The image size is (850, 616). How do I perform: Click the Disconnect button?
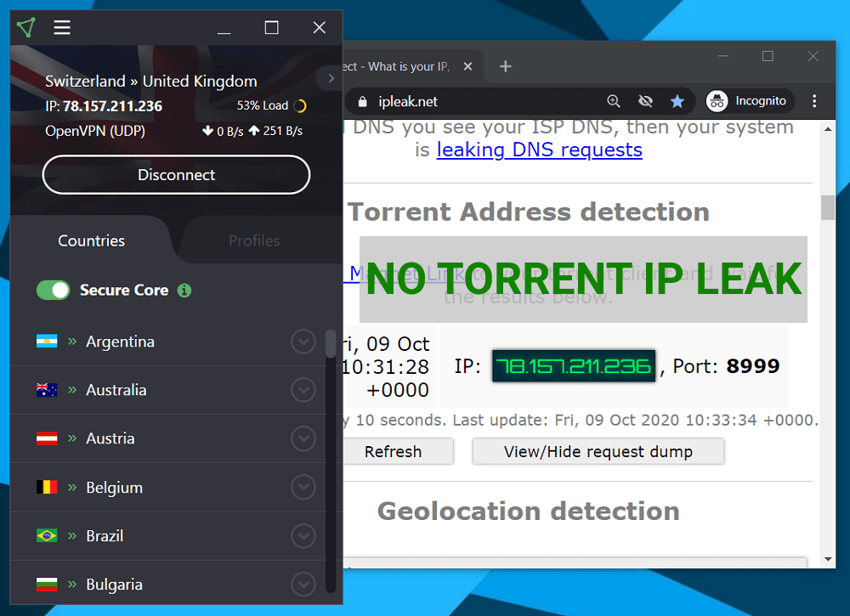(x=176, y=175)
